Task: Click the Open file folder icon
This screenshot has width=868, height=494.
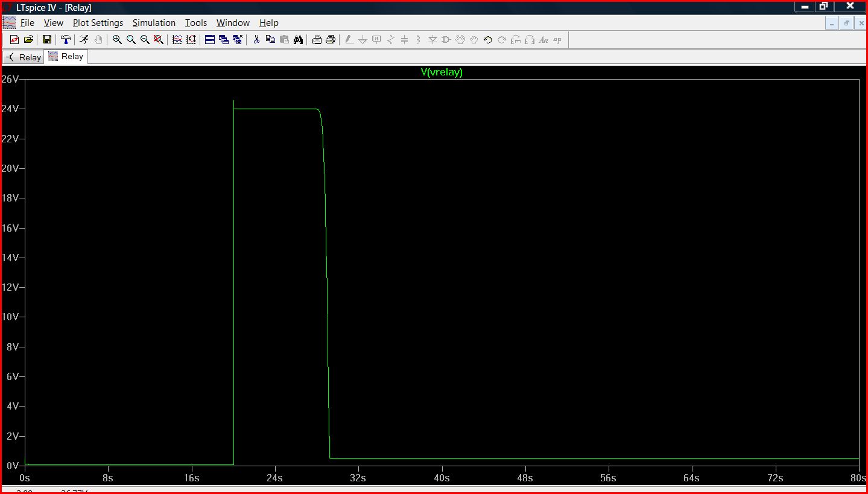Action: click(28, 40)
